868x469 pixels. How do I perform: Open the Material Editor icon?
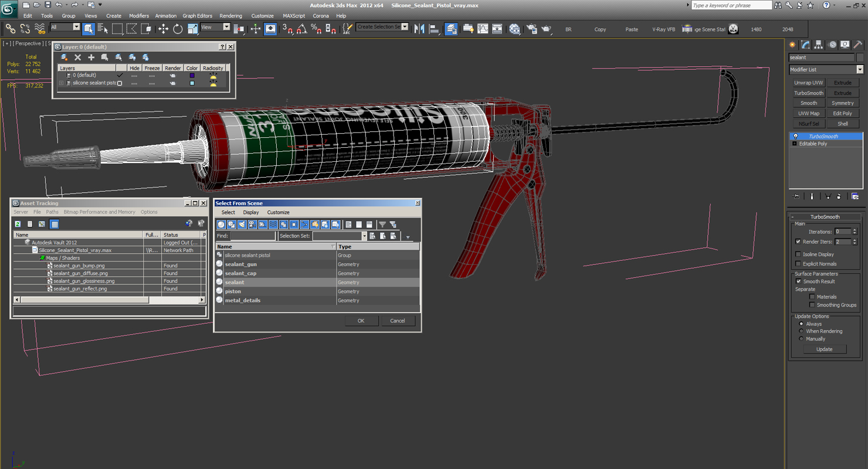[x=514, y=29]
